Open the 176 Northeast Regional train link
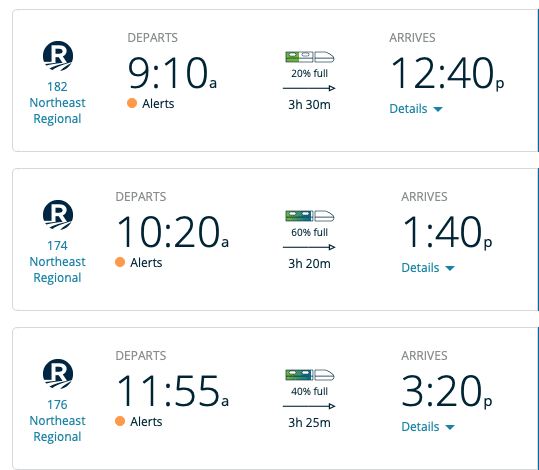The image size is (539, 470). (57, 420)
